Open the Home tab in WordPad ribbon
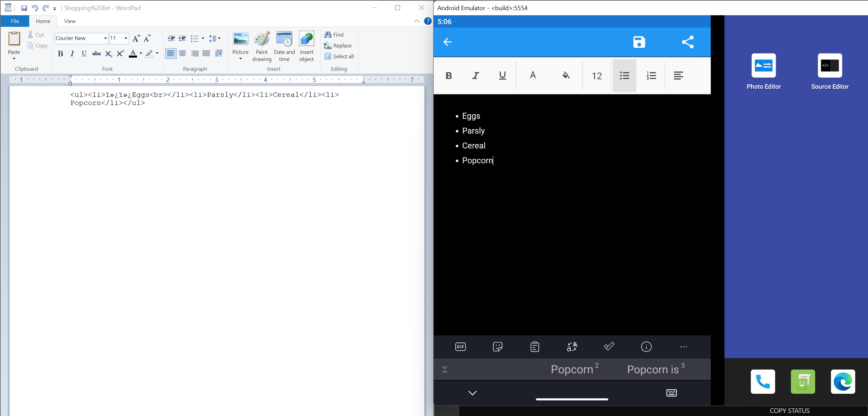This screenshot has width=868, height=416. 43,21
